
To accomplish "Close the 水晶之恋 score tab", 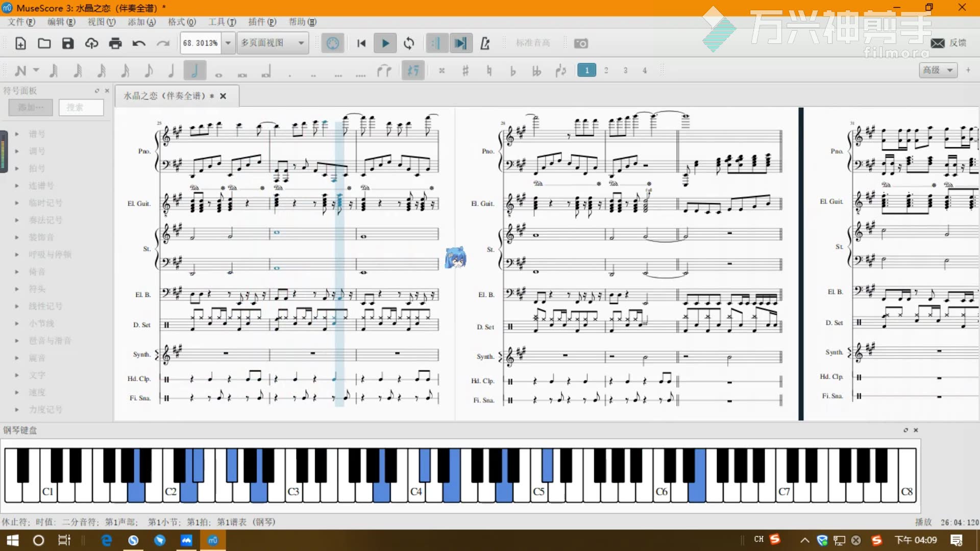I will [223, 96].
